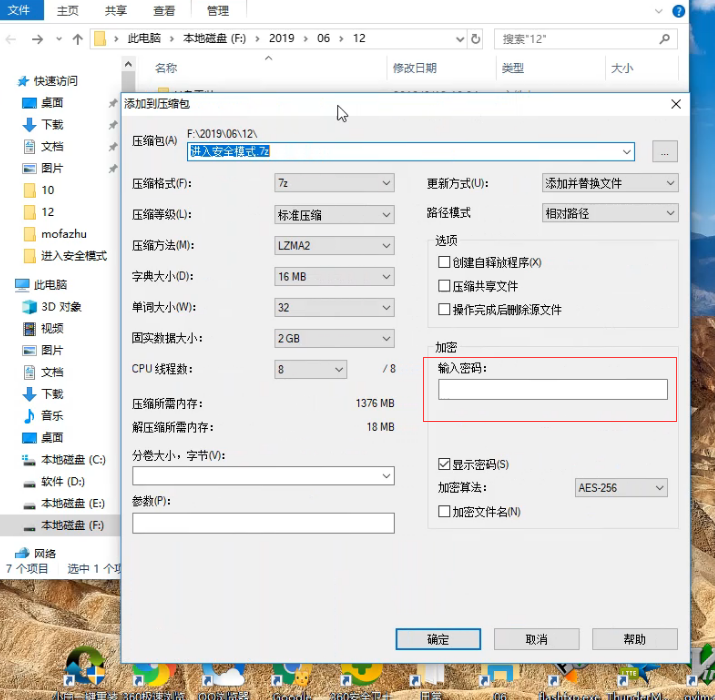Open the 查看 ribbon tab

pos(164,11)
